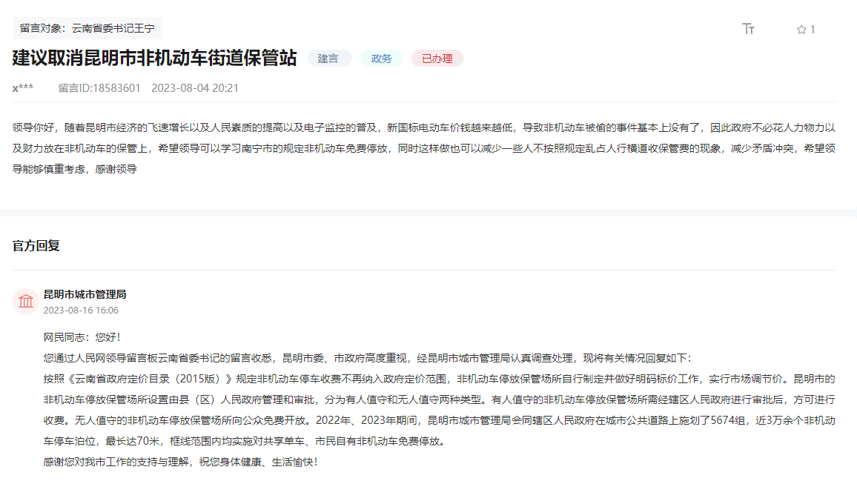The width and height of the screenshot is (857, 504).
Task: Click the poster username x***
Action: click(22, 88)
